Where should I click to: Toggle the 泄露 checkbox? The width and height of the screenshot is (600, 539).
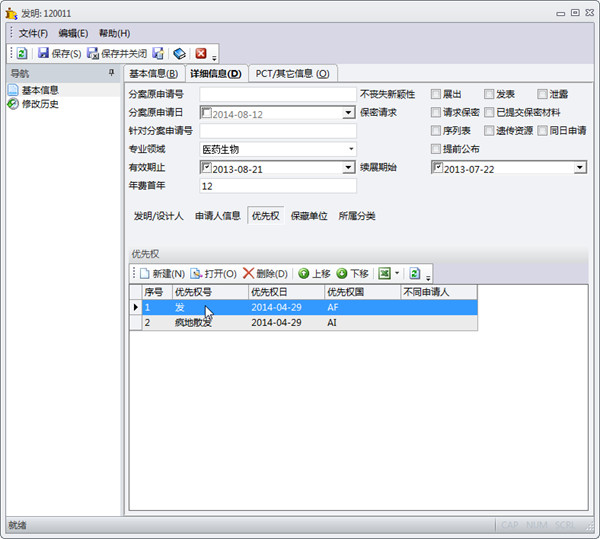(542, 94)
